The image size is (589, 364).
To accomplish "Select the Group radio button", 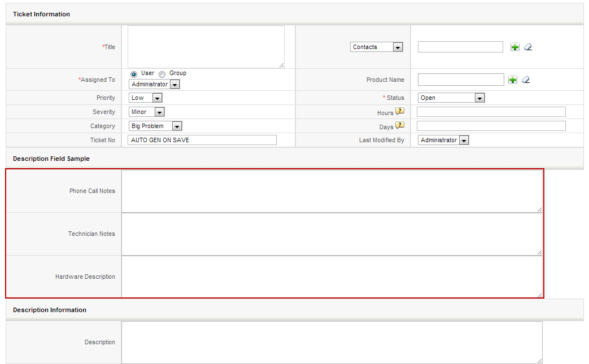I will click(x=162, y=74).
